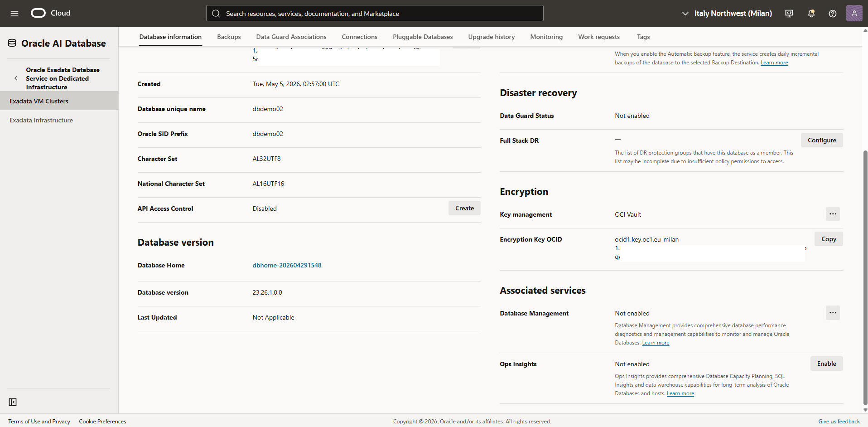Switch to the Backups tab
Viewport: 868px width, 427px height.
(x=229, y=37)
